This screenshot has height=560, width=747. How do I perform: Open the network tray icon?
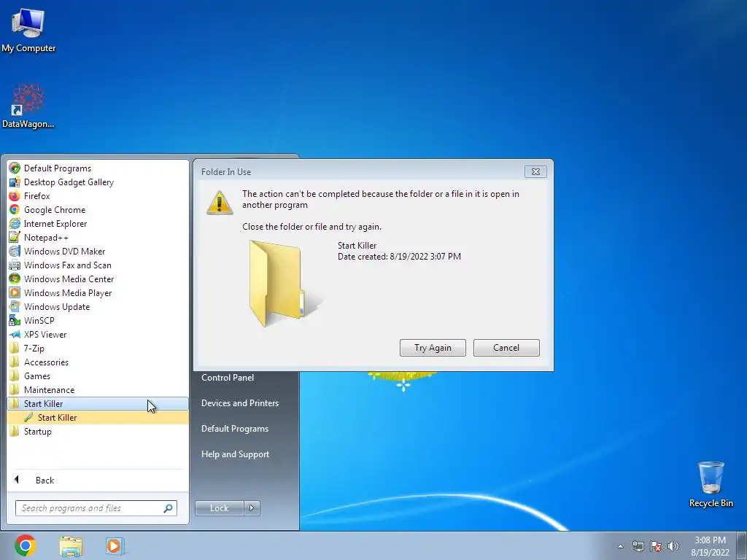point(638,546)
